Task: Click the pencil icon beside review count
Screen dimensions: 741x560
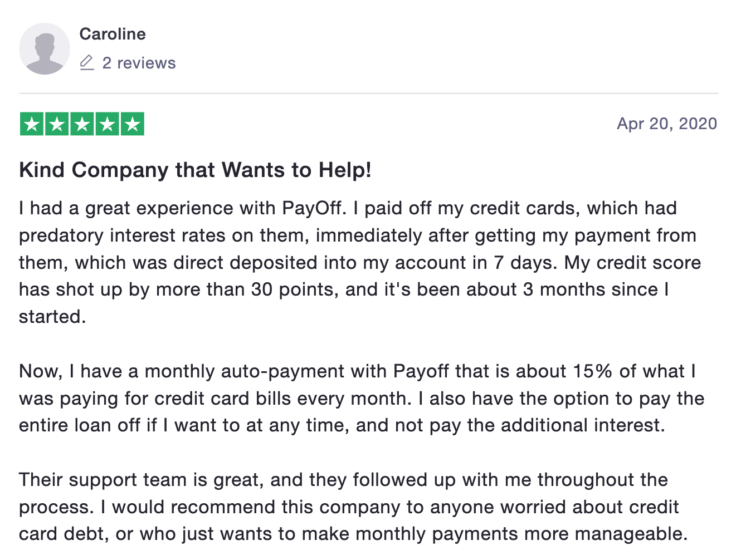Action: click(x=87, y=62)
